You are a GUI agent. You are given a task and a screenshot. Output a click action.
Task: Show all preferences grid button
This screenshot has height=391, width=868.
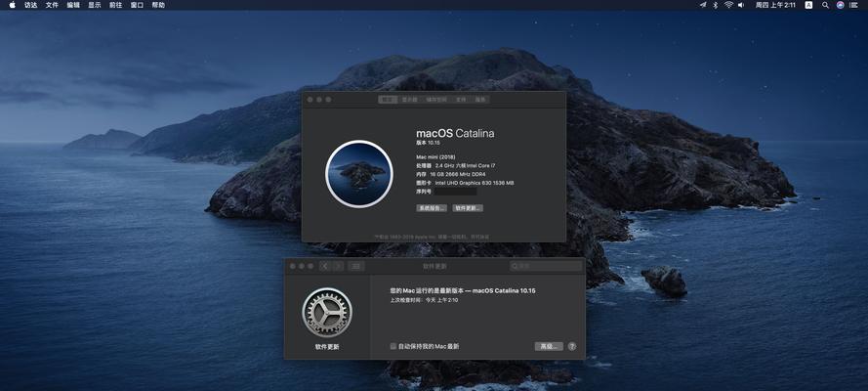tap(356, 267)
